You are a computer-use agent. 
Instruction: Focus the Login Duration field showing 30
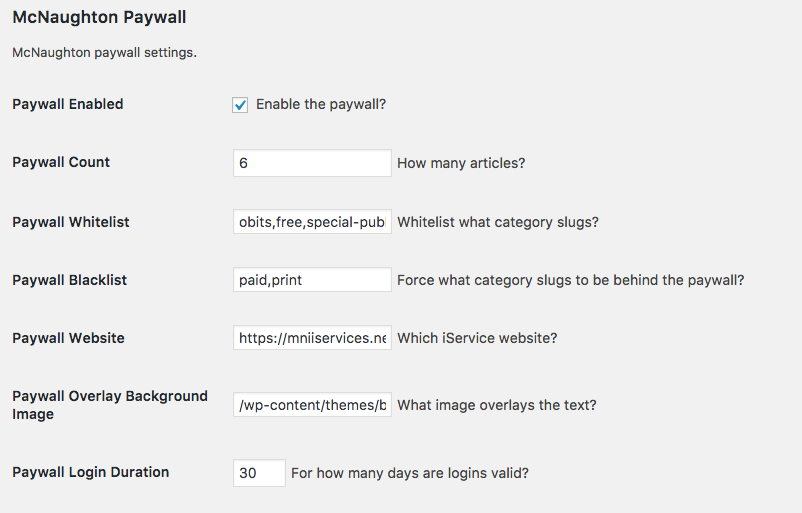(x=259, y=473)
